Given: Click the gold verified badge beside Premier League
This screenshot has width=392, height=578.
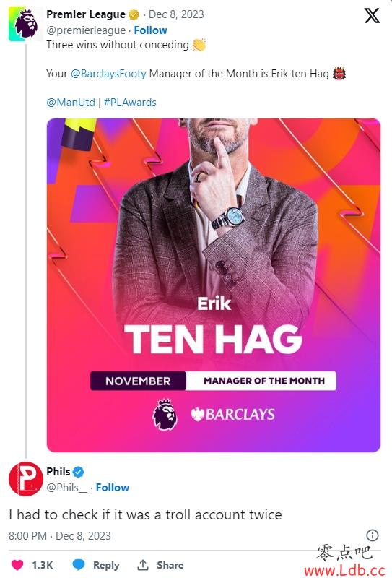Looking at the screenshot, I should [134, 14].
